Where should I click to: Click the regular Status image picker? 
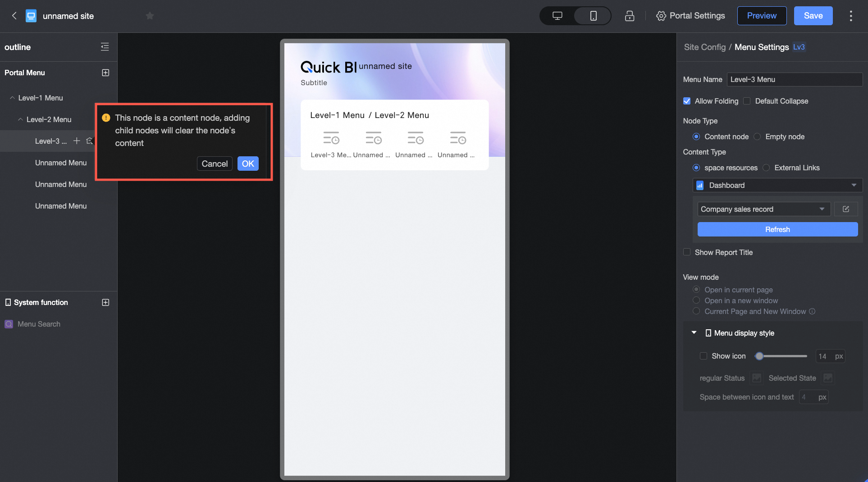pos(757,378)
